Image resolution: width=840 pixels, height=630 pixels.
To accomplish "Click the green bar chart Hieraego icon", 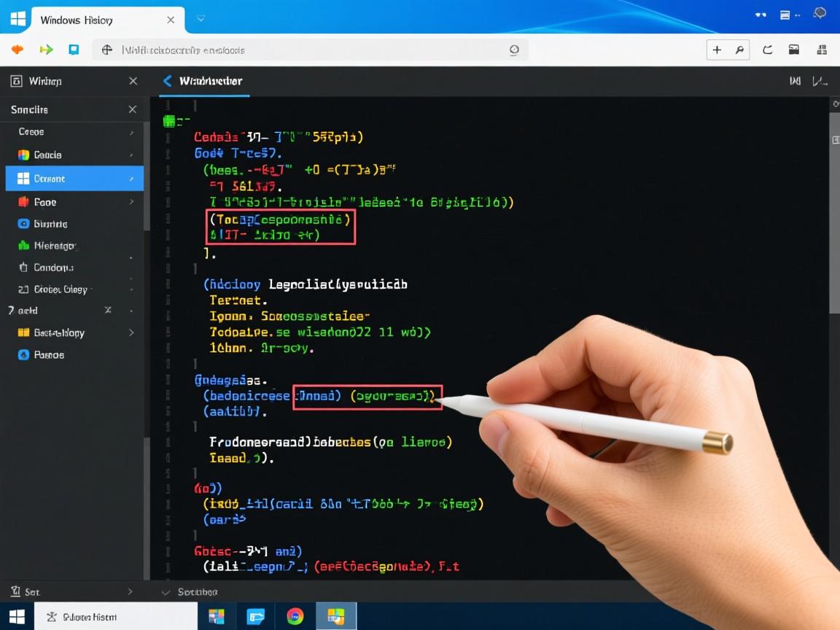I will [23, 246].
